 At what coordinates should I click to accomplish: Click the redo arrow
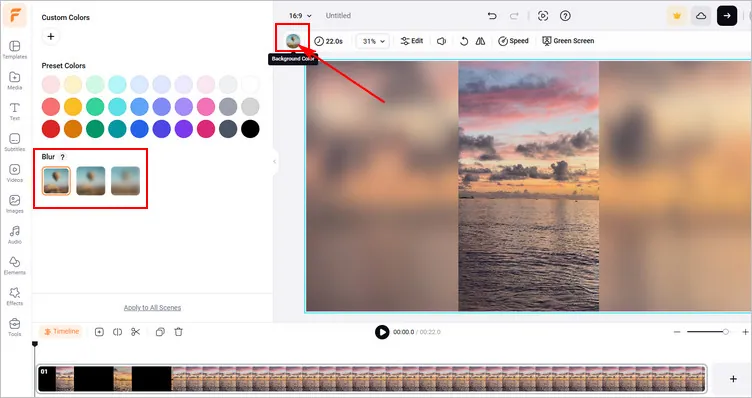click(x=514, y=16)
